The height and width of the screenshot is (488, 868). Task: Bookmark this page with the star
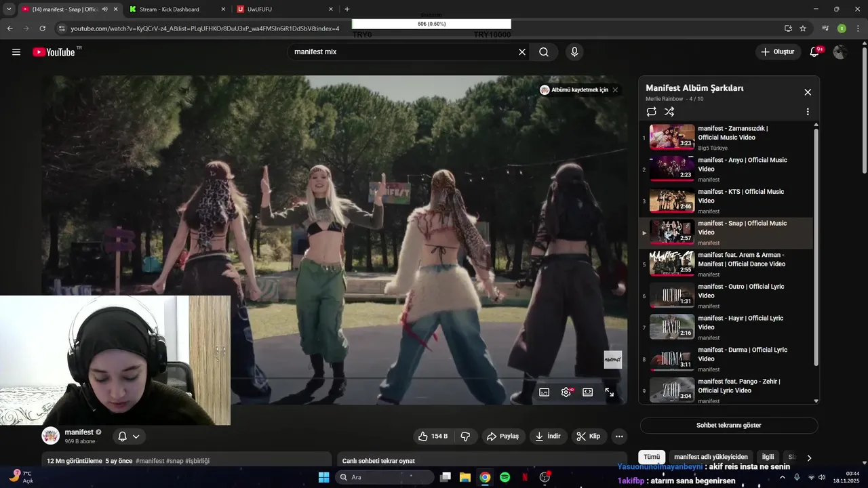(803, 28)
